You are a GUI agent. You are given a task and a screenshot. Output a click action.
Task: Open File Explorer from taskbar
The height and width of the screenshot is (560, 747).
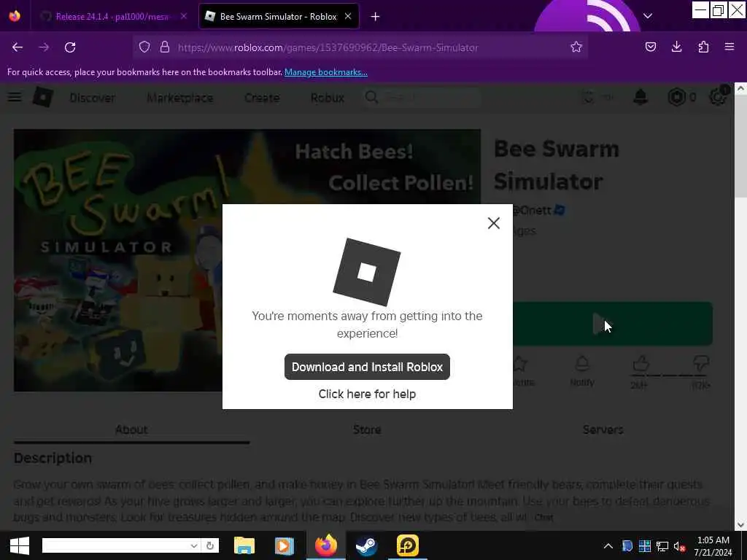tap(244, 545)
